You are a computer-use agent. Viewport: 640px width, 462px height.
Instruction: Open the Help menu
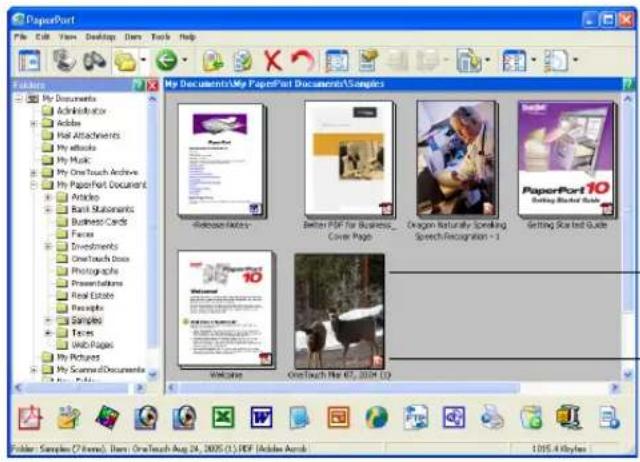pos(187,37)
